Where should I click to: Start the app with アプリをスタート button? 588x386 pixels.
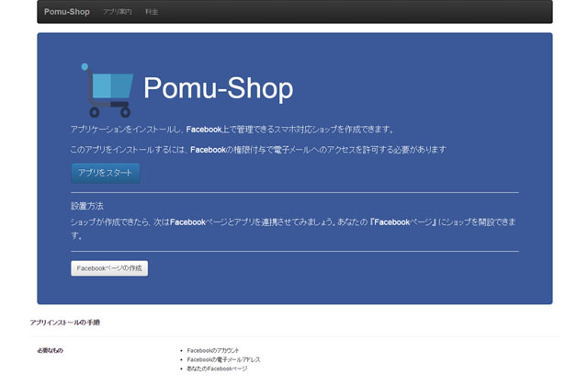(106, 173)
